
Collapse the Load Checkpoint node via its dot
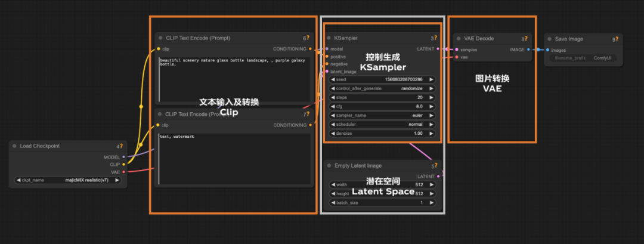[x=14, y=146]
